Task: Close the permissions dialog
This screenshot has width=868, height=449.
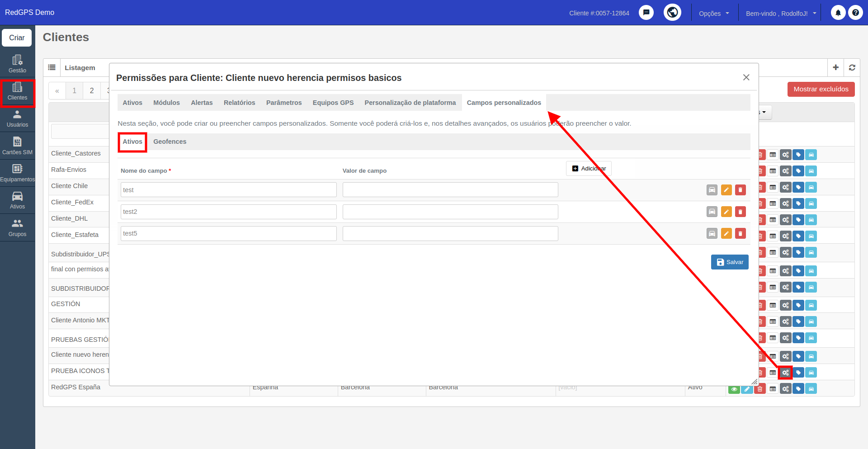Action: tap(746, 77)
